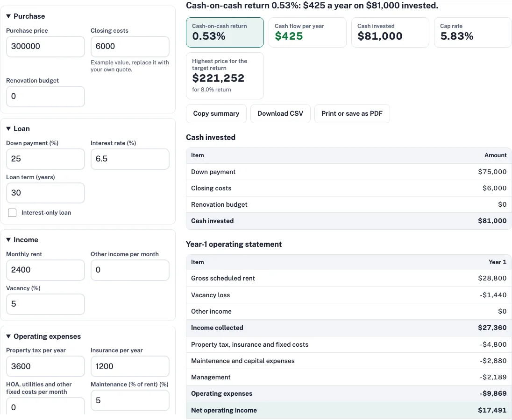This screenshot has width=512, height=420.
Task: Collapse the Operating expenses section
Action: (x=43, y=336)
